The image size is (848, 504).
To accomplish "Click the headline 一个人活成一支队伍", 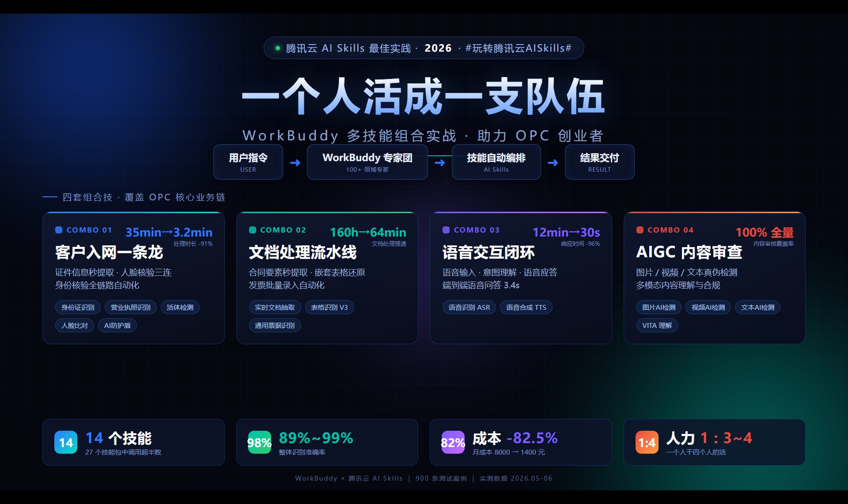I will (423, 96).
